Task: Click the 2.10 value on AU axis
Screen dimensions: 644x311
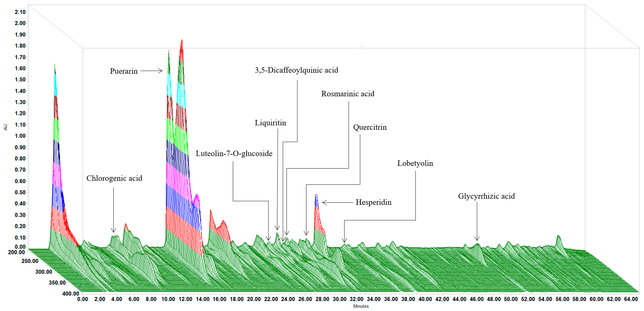Action: [20, 12]
